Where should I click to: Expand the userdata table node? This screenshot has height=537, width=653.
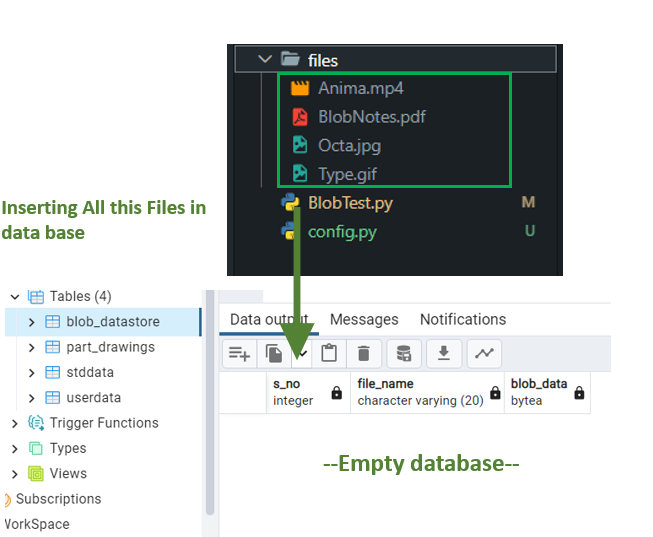pos(32,398)
